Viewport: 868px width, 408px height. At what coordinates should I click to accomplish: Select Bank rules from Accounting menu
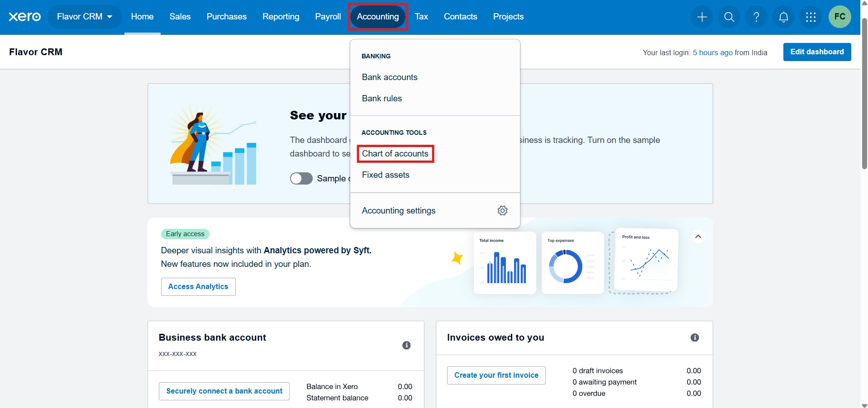(382, 99)
